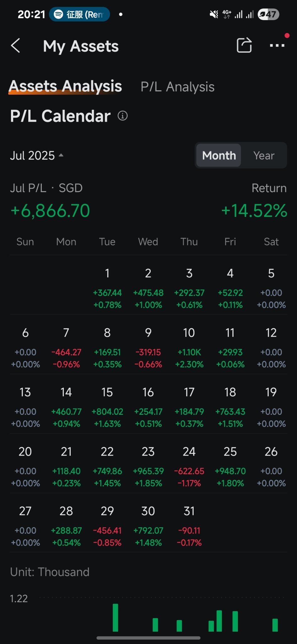Tap the 4G+ network status icon
This screenshot has width=297, height=644.
[227, 14]
